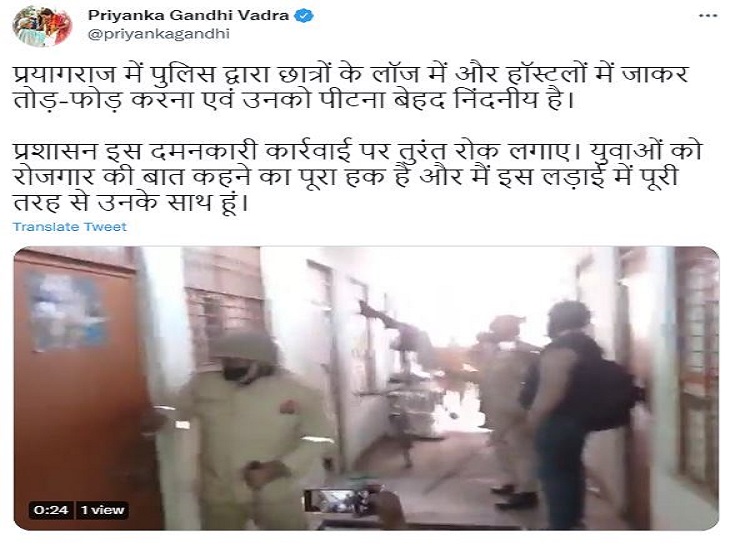The height and width of the screenshot is (548, 730).
Task: Click tweet line starting प्रशासन इस दमनकारी
Action: click(x=357, y=151)
